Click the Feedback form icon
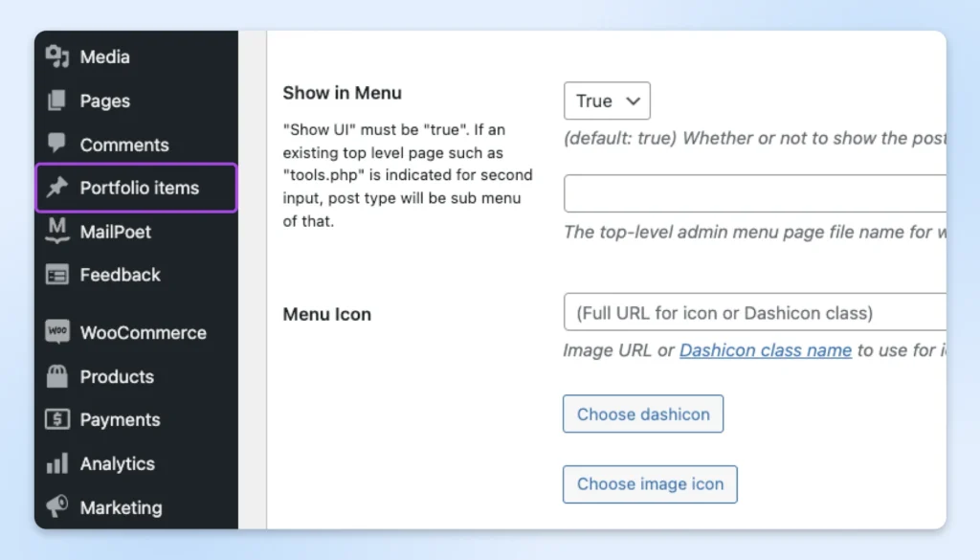This screenshot has width=980, height=560. pos(57,275)
